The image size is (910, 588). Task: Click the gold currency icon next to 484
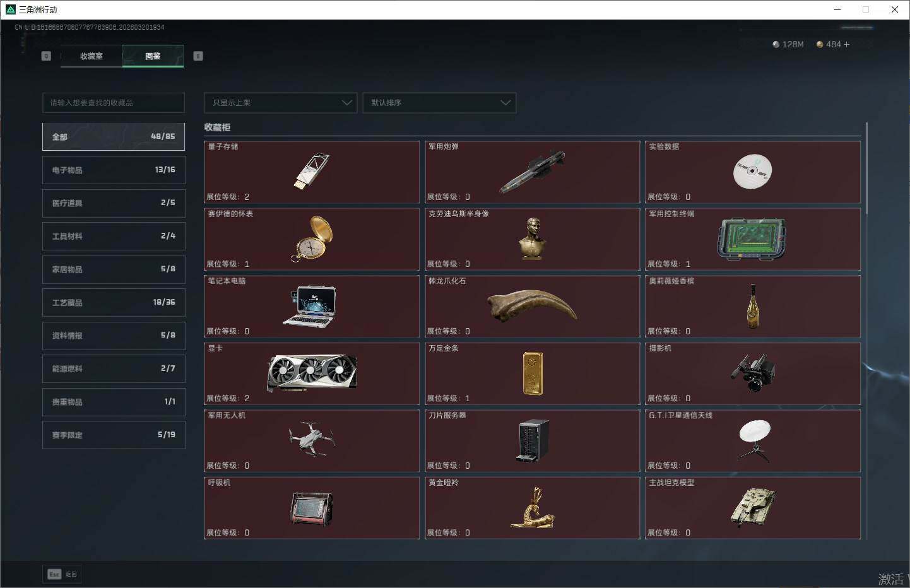click(820, 44)
